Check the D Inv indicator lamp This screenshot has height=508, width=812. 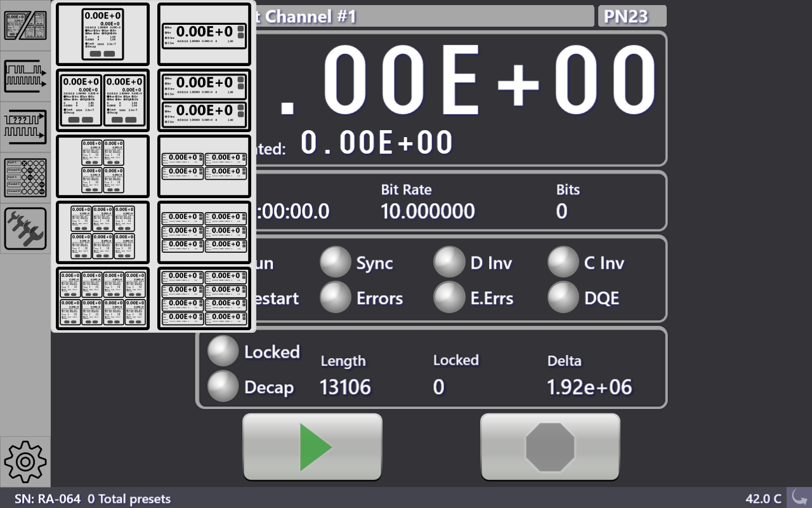click(450, 262)
